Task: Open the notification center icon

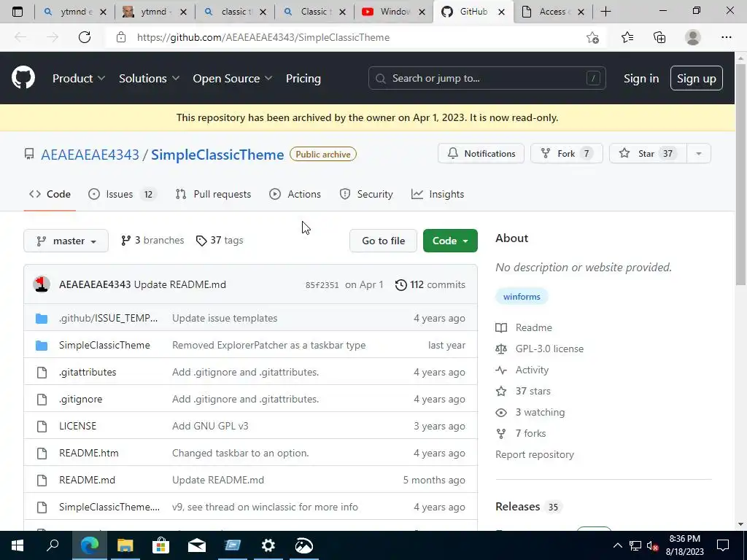Action: pos(723,545)
